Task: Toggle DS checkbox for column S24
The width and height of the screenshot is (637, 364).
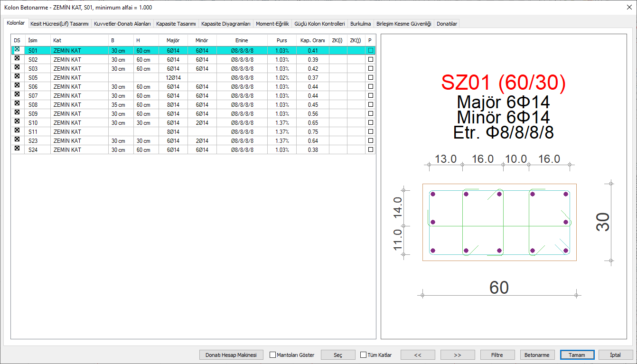Action: [x=17, y=148]
